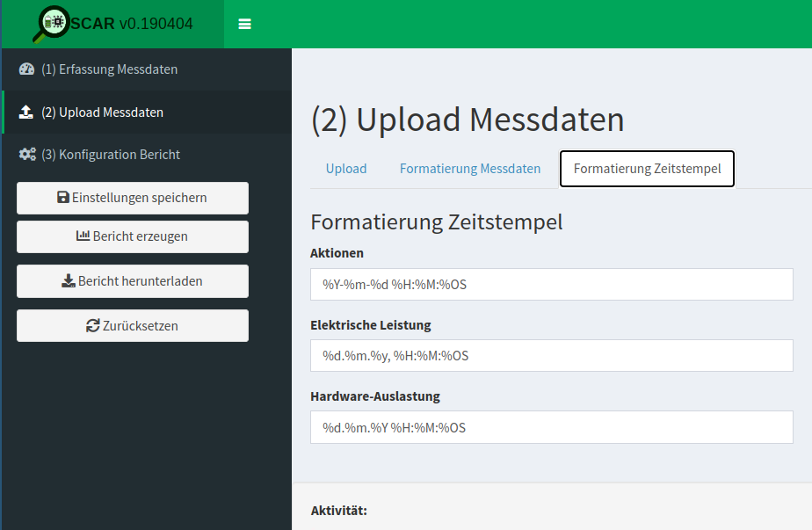The image size is (812, 530).
Task: Click the refresh icon on Zurücksetzen
Action: click(92, 325)
